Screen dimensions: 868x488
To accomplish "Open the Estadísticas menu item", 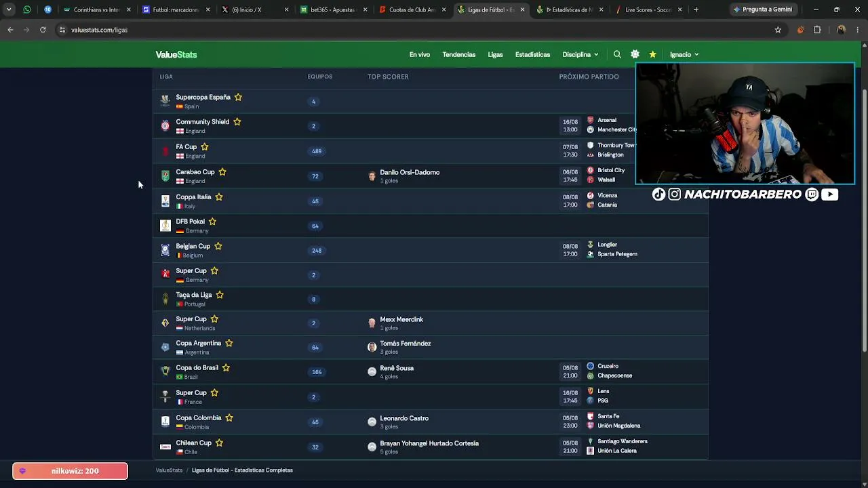I will pos(532,54).
